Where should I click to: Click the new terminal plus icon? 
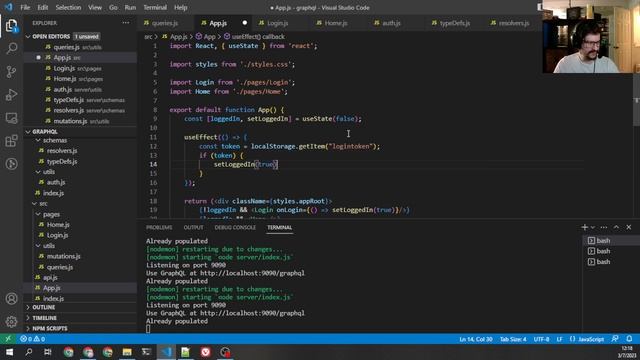tap(584, 227)
